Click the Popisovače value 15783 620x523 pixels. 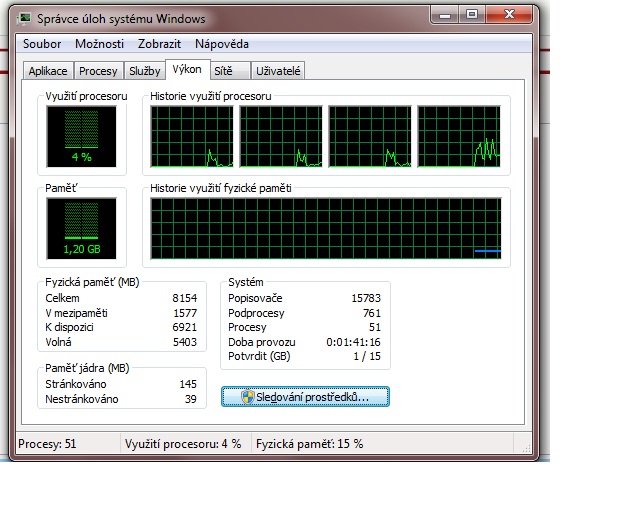pyautogui.click(x=366, y=298)
